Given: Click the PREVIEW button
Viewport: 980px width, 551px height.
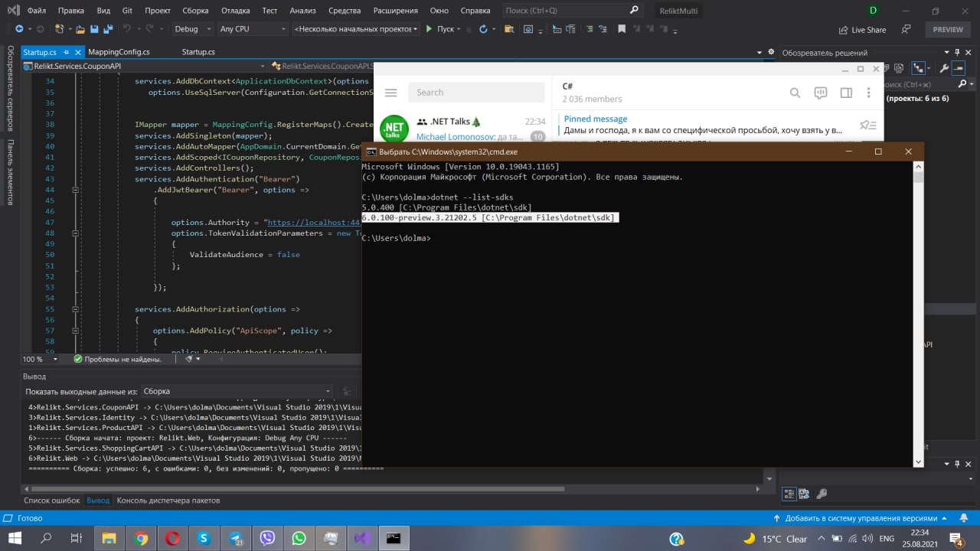Looking at the screenshot, I should [x=948, y=29].
